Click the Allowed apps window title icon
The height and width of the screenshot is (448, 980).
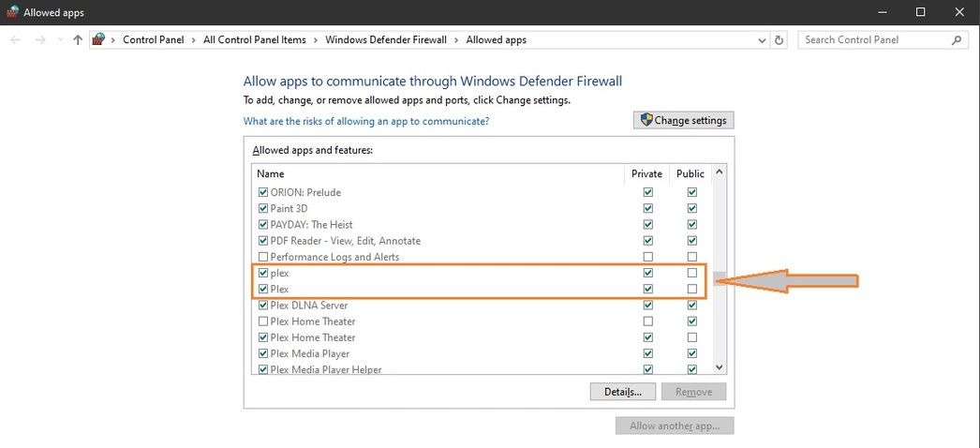click(12, 12)
